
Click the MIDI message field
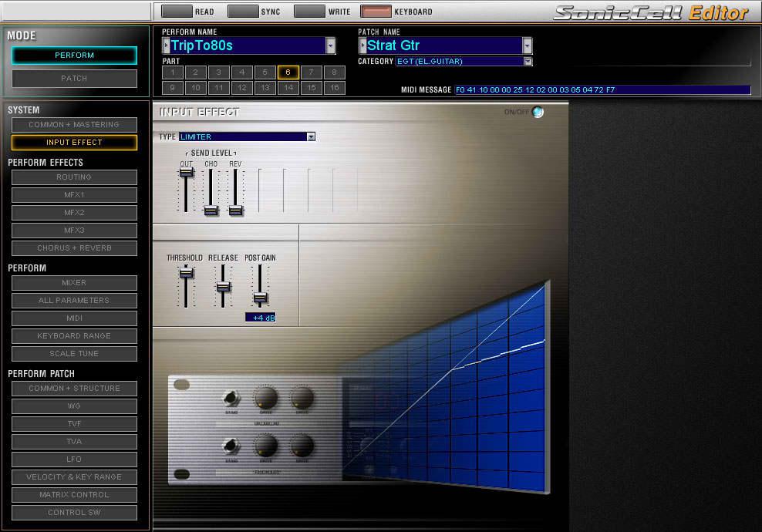click(x=602, y=90)
